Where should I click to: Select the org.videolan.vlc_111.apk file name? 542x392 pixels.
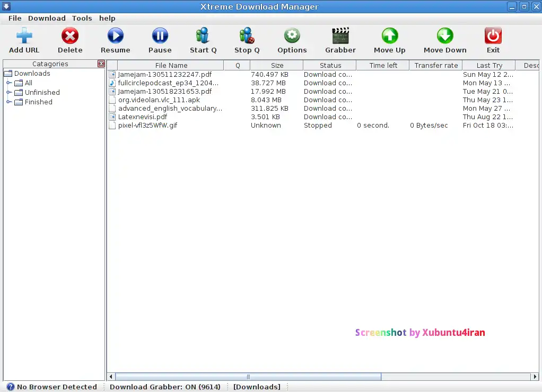point(159,100)
